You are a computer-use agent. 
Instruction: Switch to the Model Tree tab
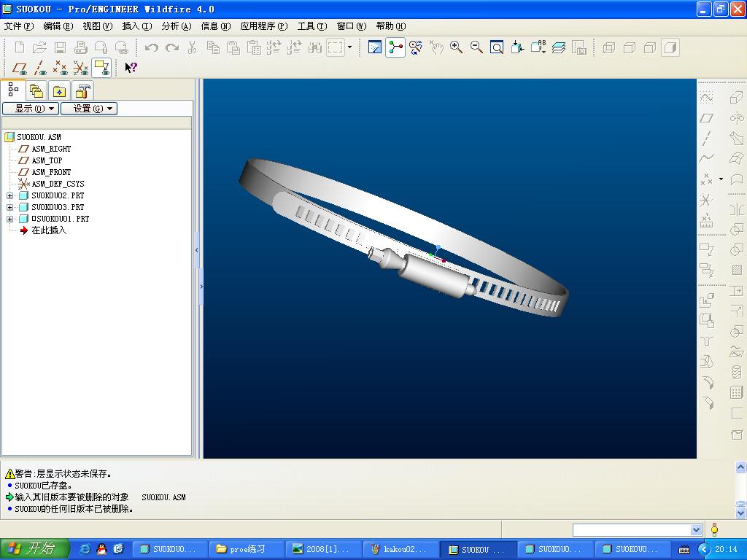13,90
